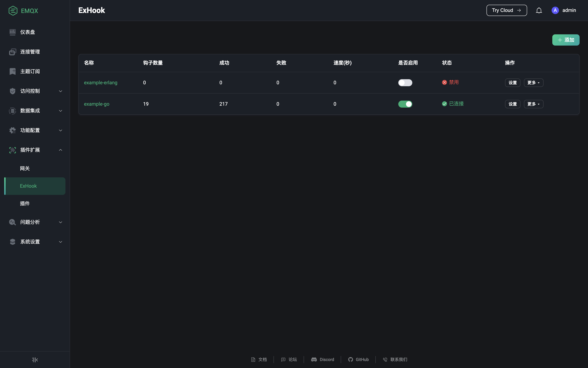Click the Try Cloud button
Image resolution: width=588 pixels, height=368 pixels.
pyautogui.click(x=507, y=10)
